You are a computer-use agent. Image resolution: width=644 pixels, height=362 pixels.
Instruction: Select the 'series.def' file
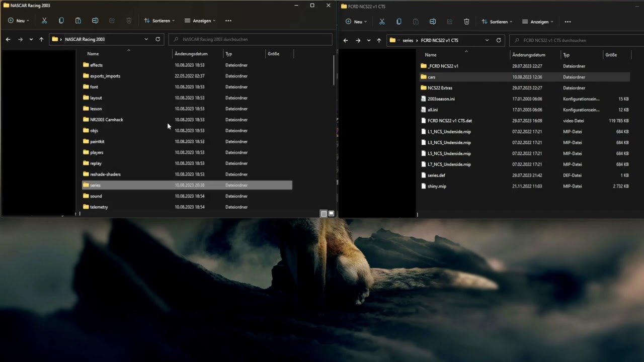(525, 175)
